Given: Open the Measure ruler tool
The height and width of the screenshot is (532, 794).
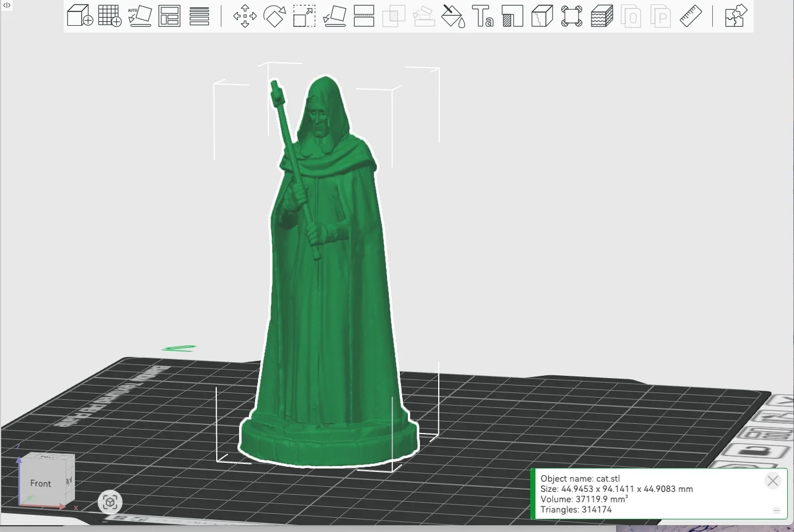Looking at the screenshot, I should (x=691, y=16).
